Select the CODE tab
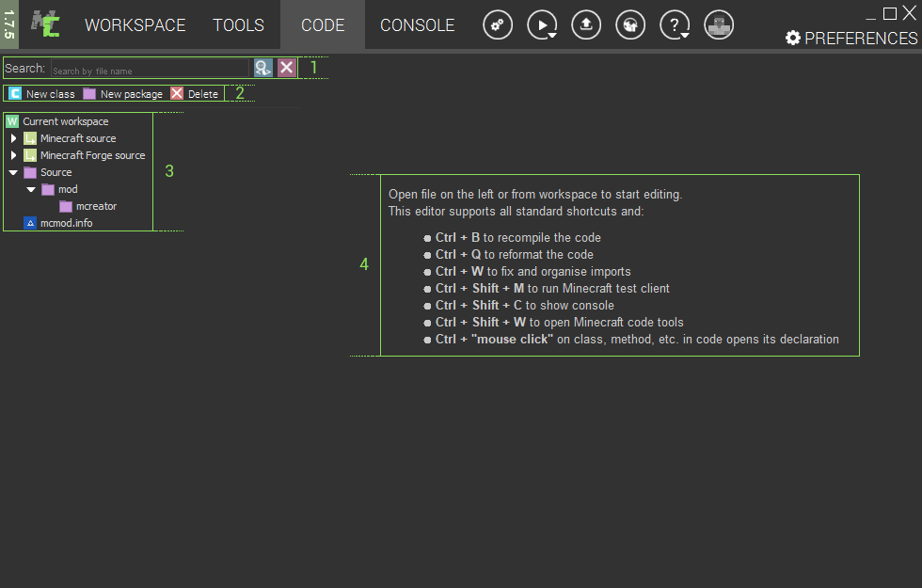Screen dimensions: 922x588 322,25
